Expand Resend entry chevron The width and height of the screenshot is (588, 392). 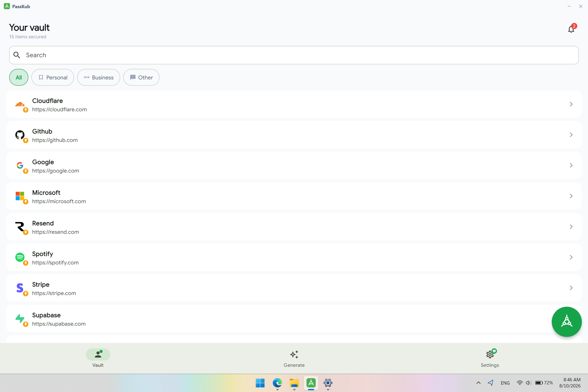coord(571,227)
